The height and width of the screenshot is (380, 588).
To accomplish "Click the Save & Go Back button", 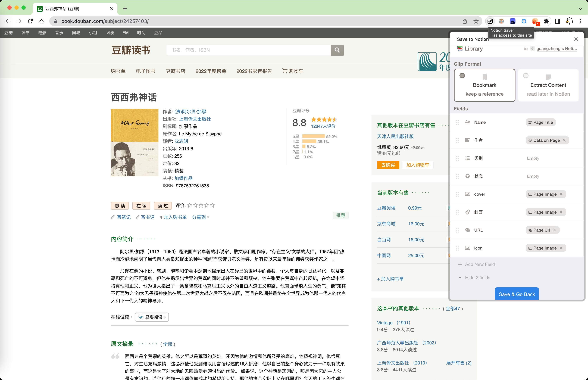I will tap(517, 294).
